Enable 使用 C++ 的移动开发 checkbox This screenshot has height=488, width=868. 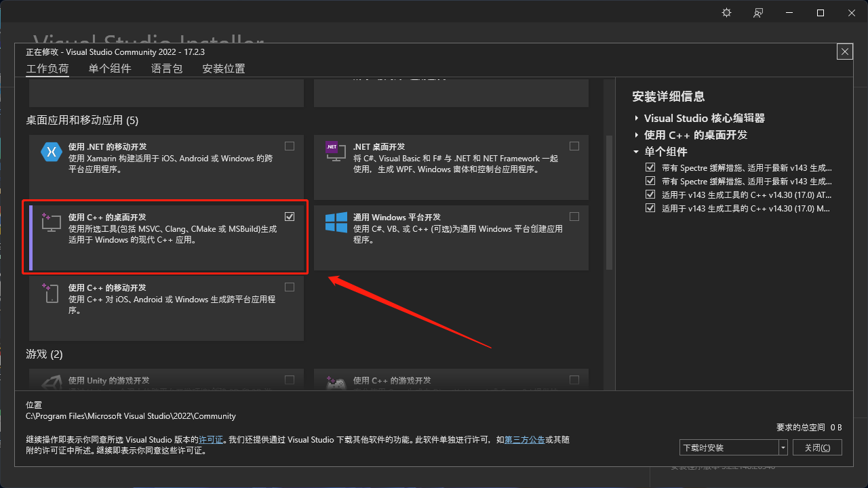point(290,287)
